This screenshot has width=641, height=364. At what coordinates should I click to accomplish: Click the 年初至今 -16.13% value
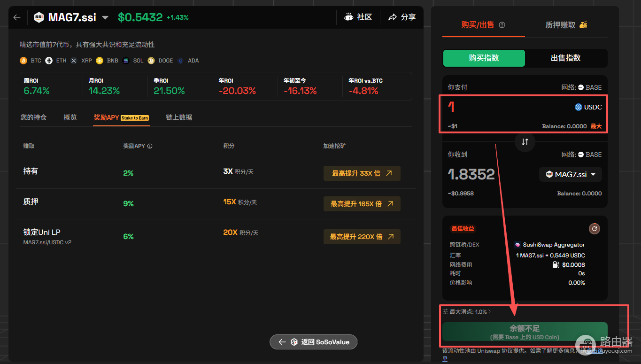click(300, 91)
